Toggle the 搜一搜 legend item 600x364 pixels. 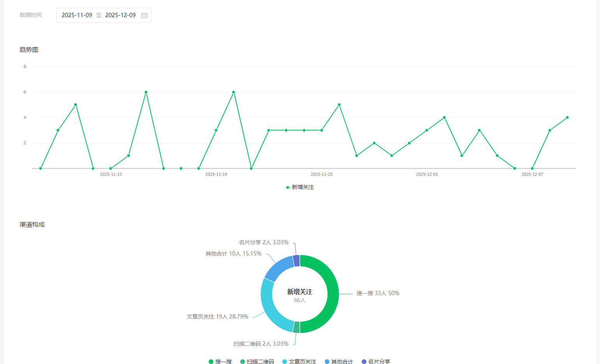[x=220, y=362]
